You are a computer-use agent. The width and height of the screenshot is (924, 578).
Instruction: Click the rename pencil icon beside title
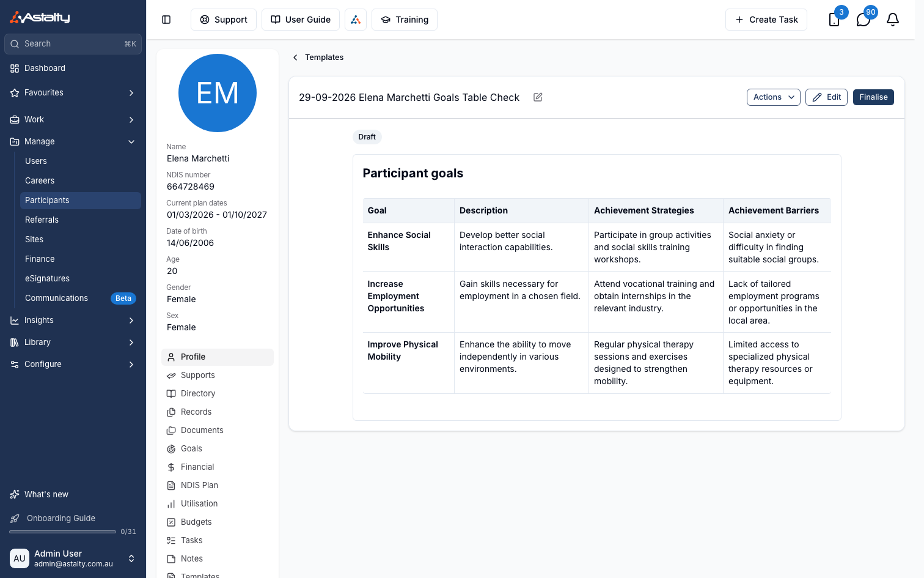(x=538, y=97)
